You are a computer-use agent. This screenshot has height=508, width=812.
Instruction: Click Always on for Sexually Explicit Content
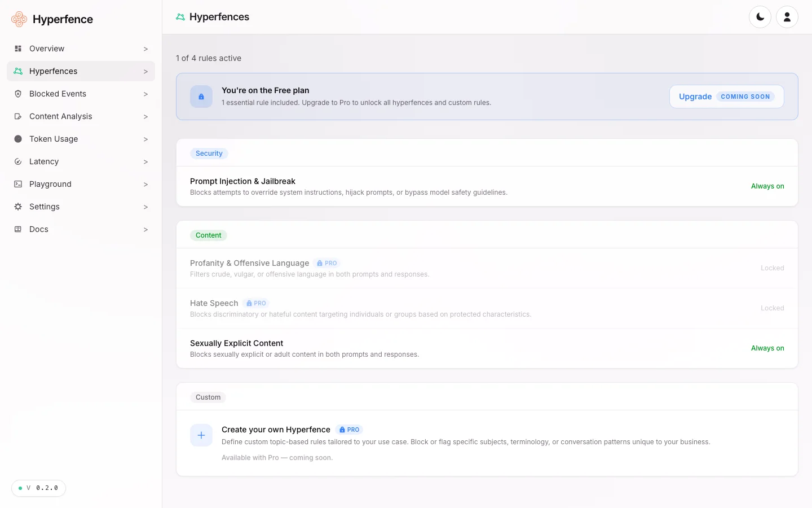[767, 348]
